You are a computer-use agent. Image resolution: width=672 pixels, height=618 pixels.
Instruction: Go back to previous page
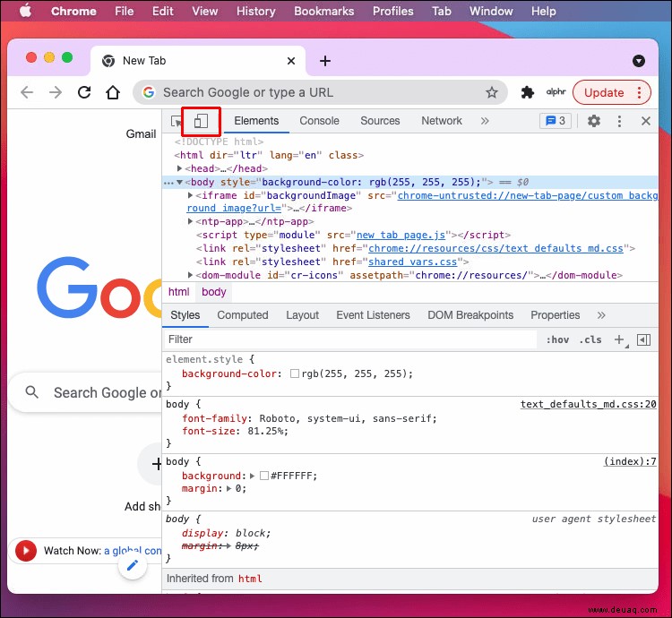click(x=27, y=92)
